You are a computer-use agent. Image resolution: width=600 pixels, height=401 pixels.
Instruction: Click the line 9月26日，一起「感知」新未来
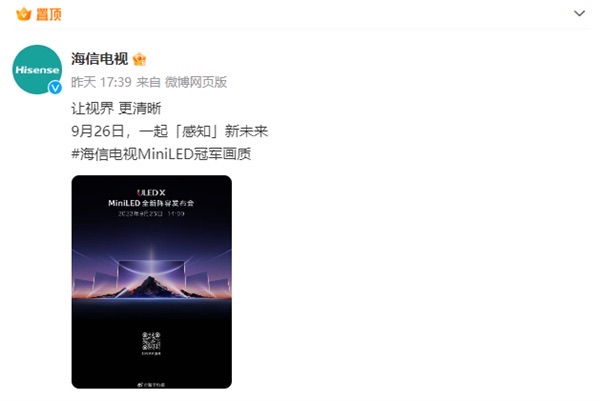[x=170, y=131]
